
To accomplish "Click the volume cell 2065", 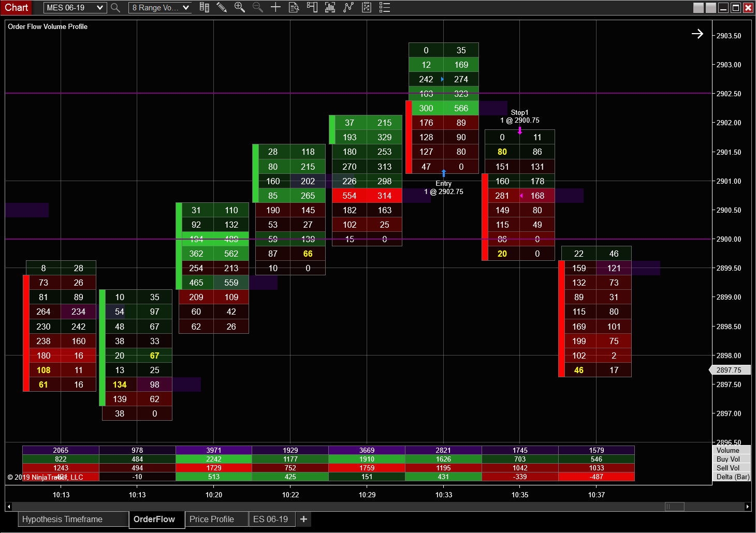I will [x=61, y=450].
